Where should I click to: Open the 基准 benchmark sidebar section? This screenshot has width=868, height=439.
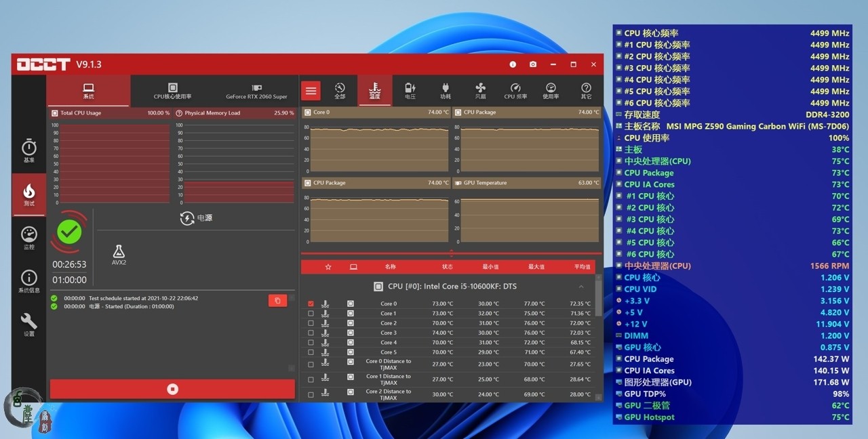tap(28, 151)
